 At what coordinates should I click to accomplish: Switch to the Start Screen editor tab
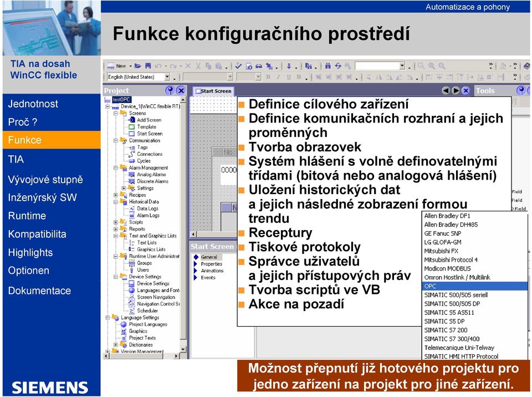[x=214, y=91]
